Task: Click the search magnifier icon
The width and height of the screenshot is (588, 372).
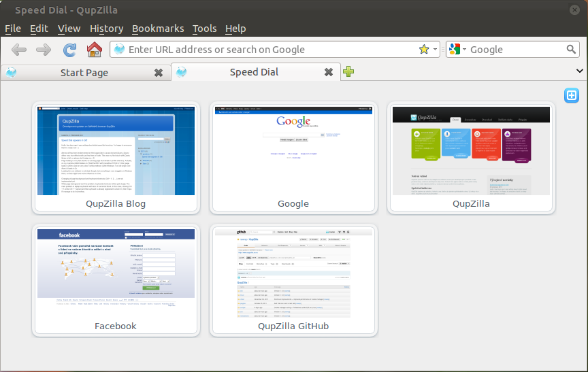Action: coord(571,49)
